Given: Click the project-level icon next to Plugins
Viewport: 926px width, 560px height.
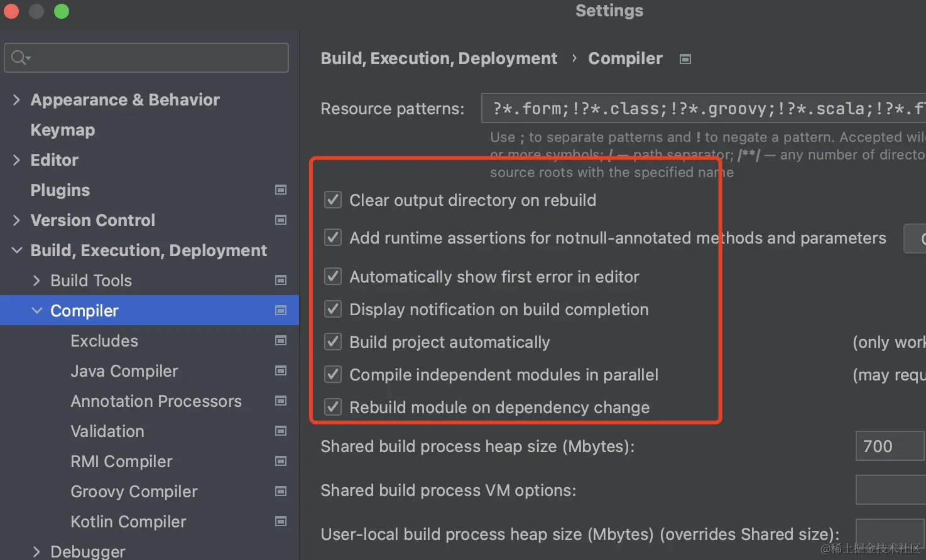Looking at the screenshot, I should (281, 190).
